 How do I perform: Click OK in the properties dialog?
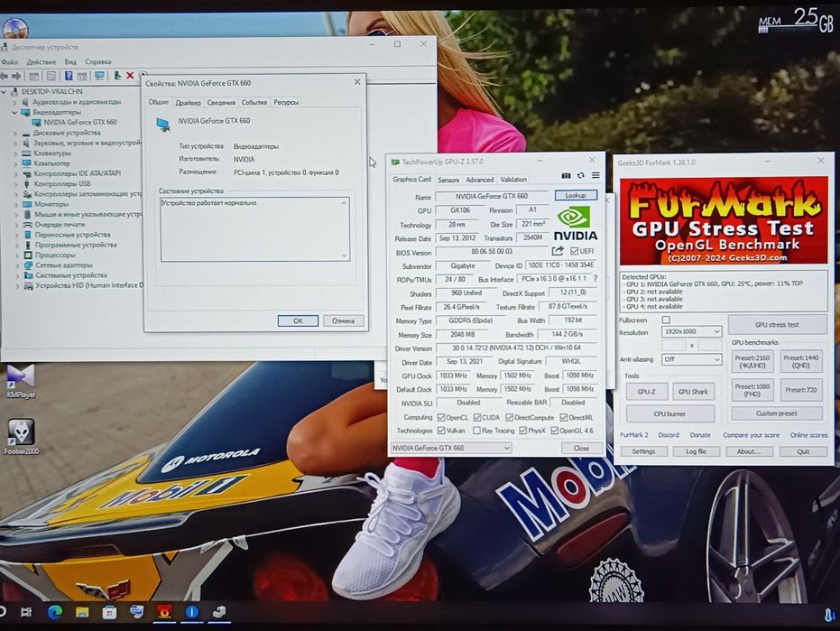point(298,320)
